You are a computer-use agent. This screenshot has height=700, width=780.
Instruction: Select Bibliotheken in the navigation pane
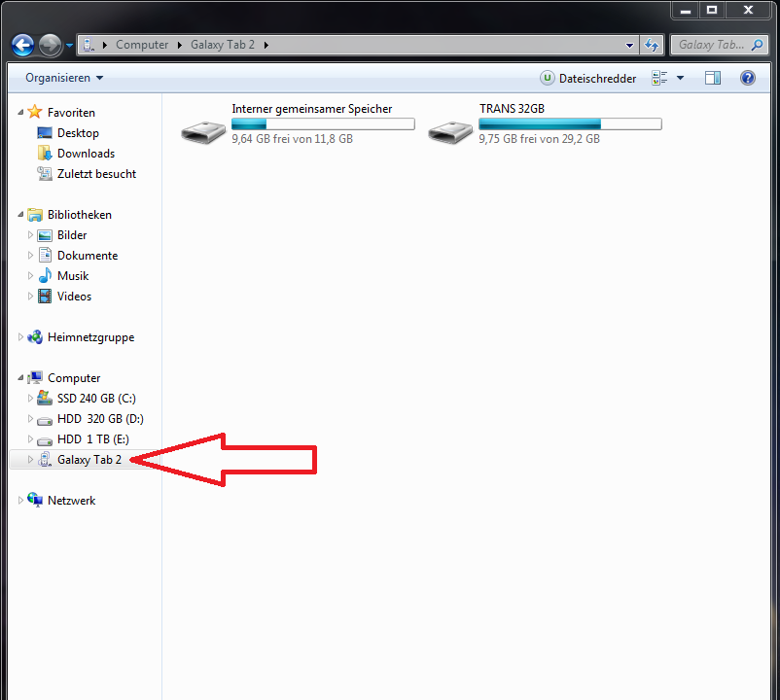click(x=80, y=215)
